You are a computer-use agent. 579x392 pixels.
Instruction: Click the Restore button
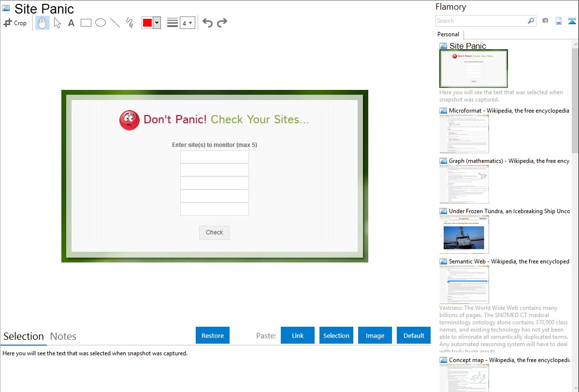click(x=213, y=335)
